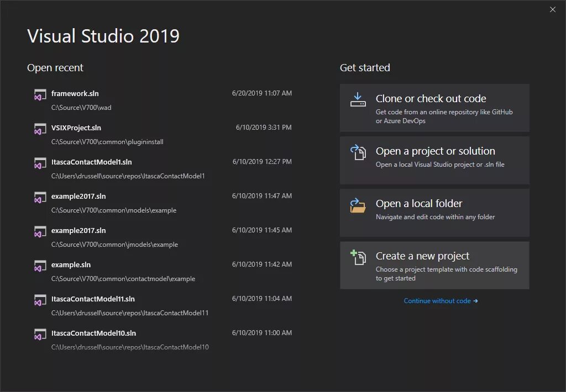566x392 pixels.
Task: Click path ending repos\ItascaContactModel10
Action: click(x=130, y=347)
